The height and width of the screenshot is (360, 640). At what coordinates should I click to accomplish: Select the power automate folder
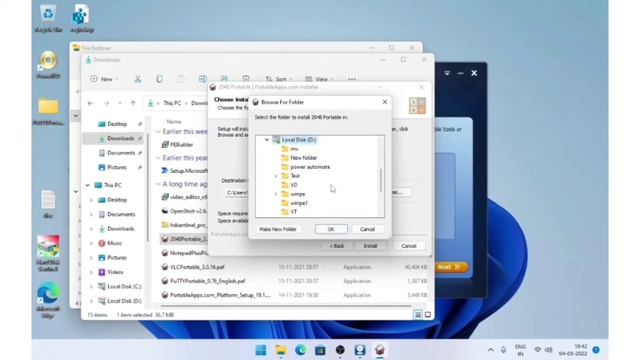310,167
